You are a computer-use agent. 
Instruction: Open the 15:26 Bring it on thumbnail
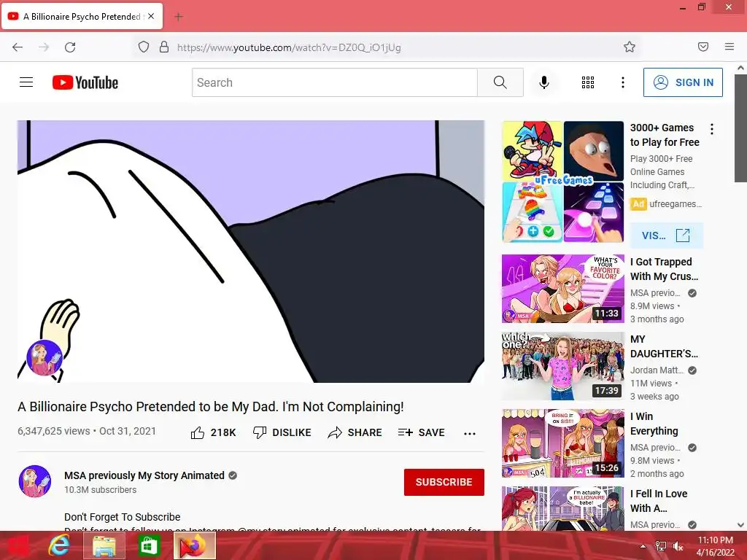point(563,443)
